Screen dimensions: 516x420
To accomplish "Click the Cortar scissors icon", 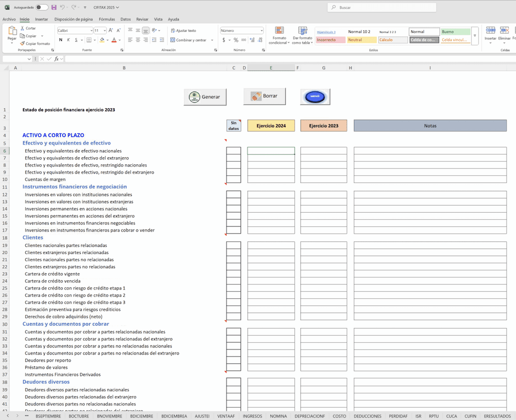I will tap(22, 29).
